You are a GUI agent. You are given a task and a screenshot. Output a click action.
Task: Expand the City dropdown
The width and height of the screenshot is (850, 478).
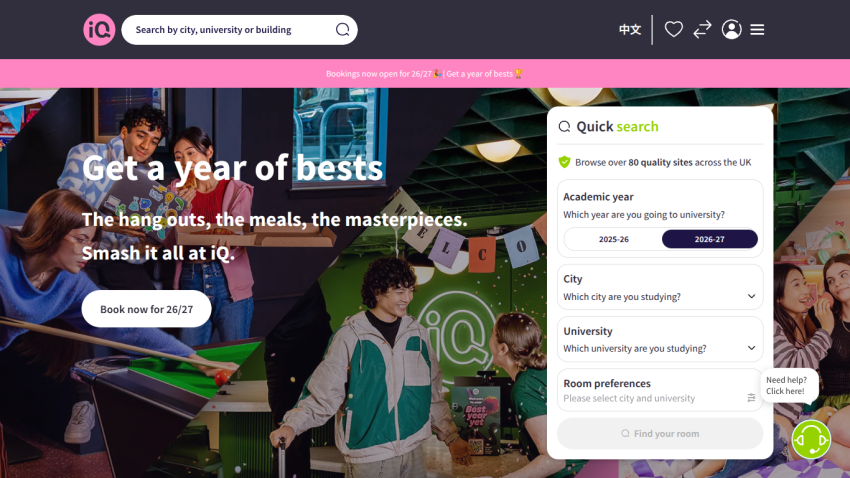tap(660, 287)
